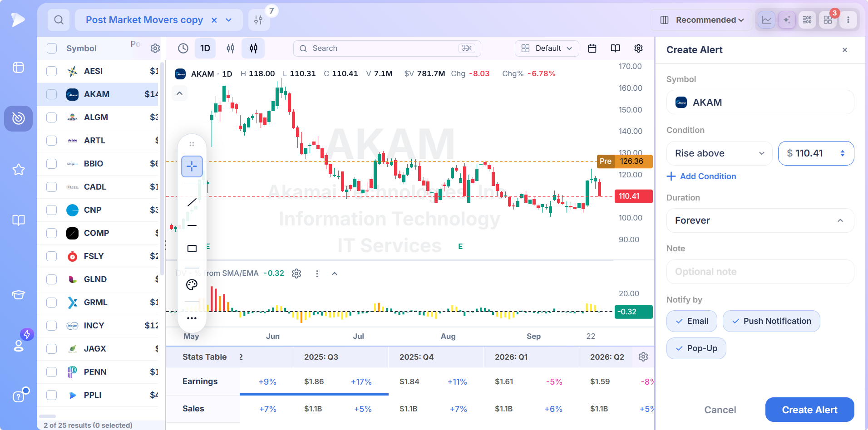Tick the COMP row checkbox

pos(52,233)
